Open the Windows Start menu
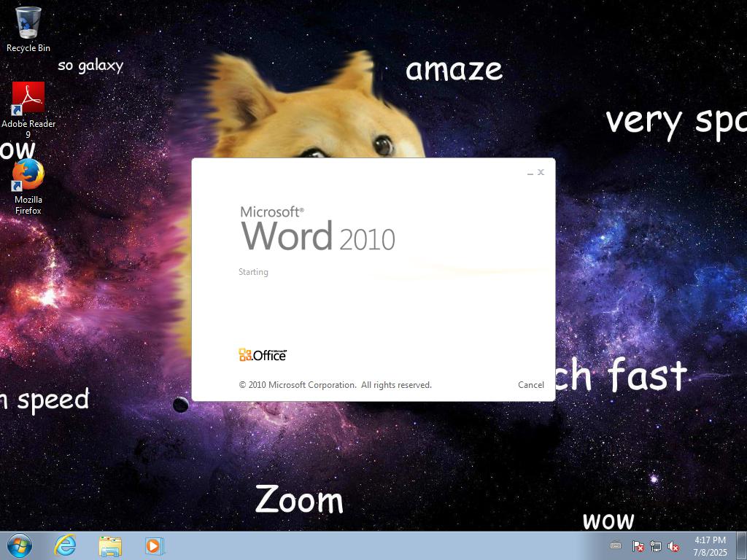This screenshot has height=560, width=747. coord(20,545)
